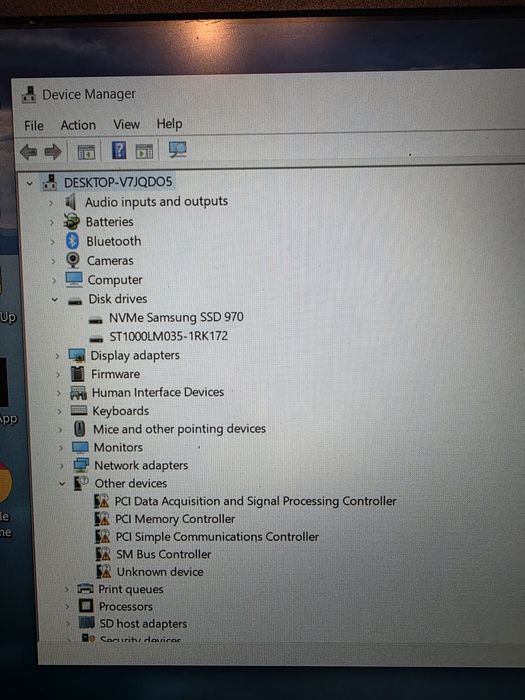Image resolution: width=525 pixels, height=700 pixels.
Task: Select PCI Data Acquisition and Signal Processing Controller
Action: [x=255, y=501]
